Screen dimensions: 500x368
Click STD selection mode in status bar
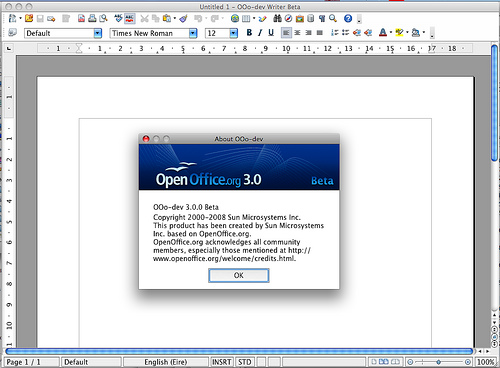click(245, 362)
